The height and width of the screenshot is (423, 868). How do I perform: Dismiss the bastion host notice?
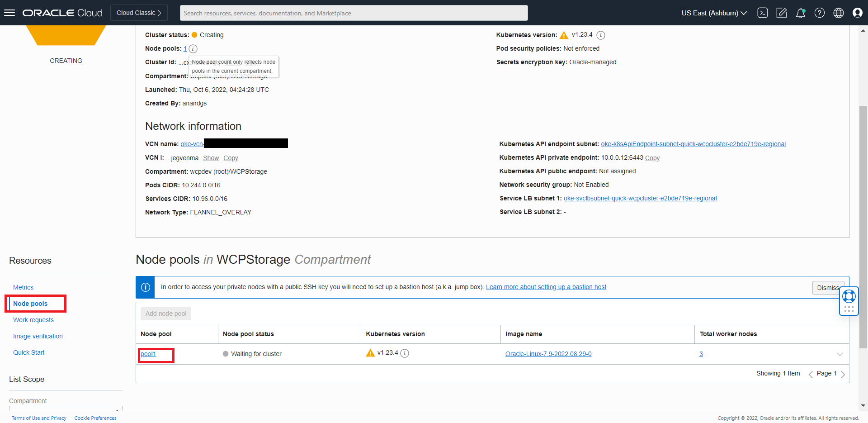pyautogui.click(x=828, y=288)
